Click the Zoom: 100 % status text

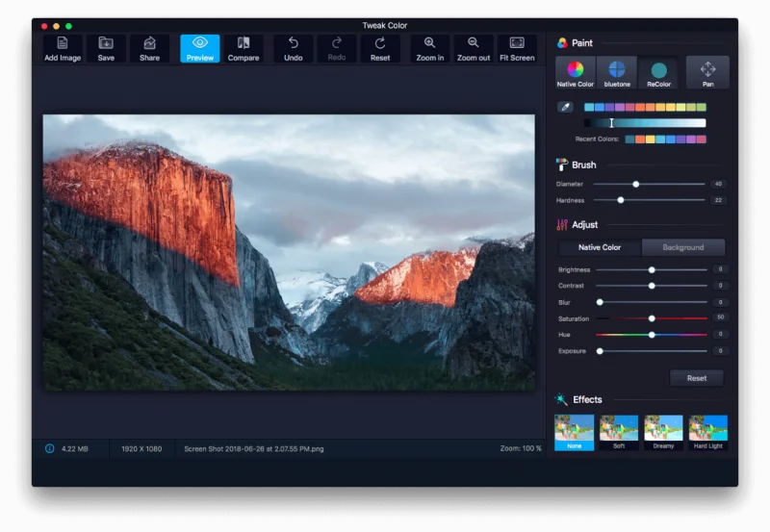pyautogui.click(x=521, y=448)
